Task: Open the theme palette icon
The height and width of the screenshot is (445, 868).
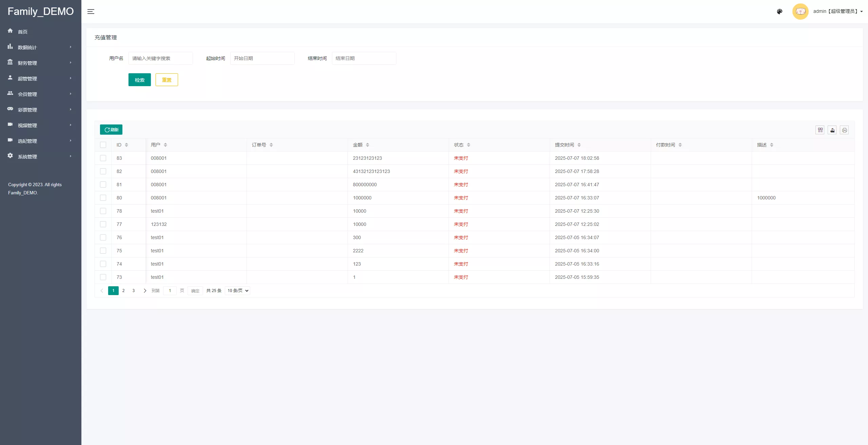Action: point(780,12)
